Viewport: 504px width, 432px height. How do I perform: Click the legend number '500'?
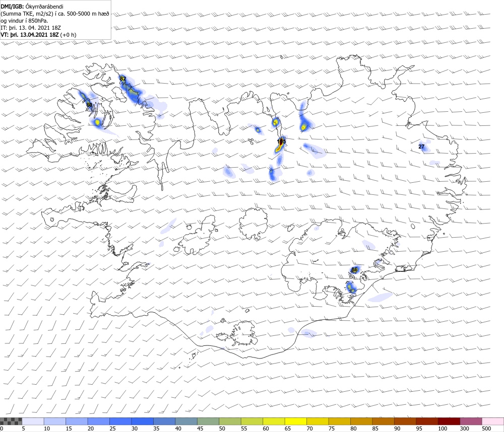(486, 428)
